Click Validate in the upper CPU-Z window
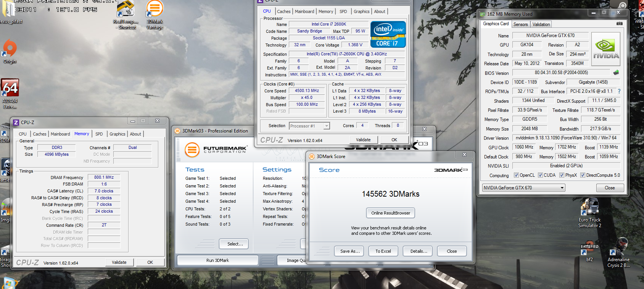This screenshot has width=644, height=289. (x=363, y=140)
